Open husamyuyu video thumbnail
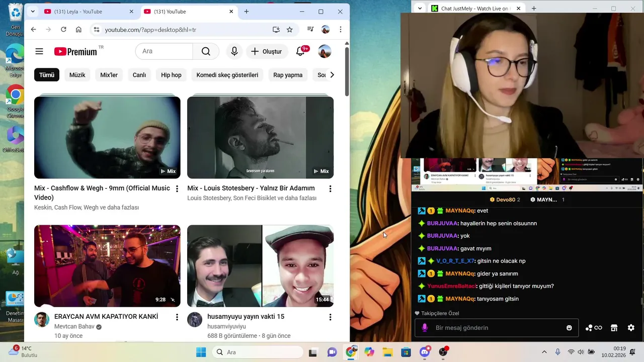The image size is (644, 362). point(260,266)
